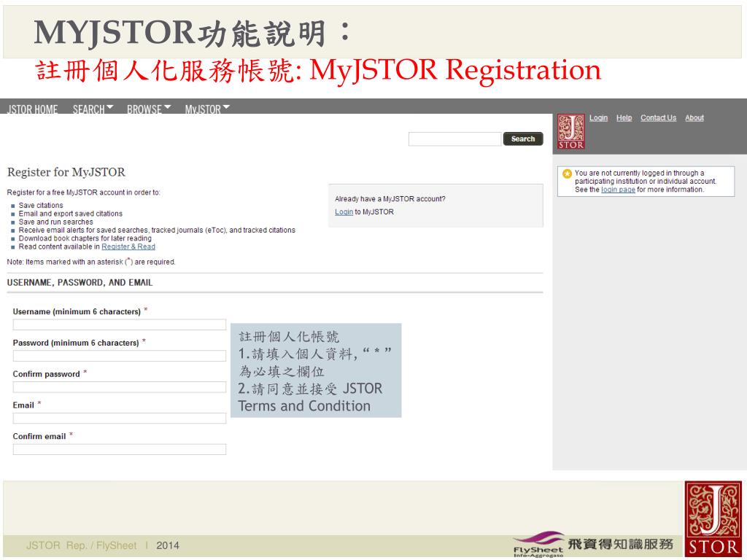Focus the Confirm password field
This screenshot has height=560, width=747.
pyautogui.click(x=120, y=387)
